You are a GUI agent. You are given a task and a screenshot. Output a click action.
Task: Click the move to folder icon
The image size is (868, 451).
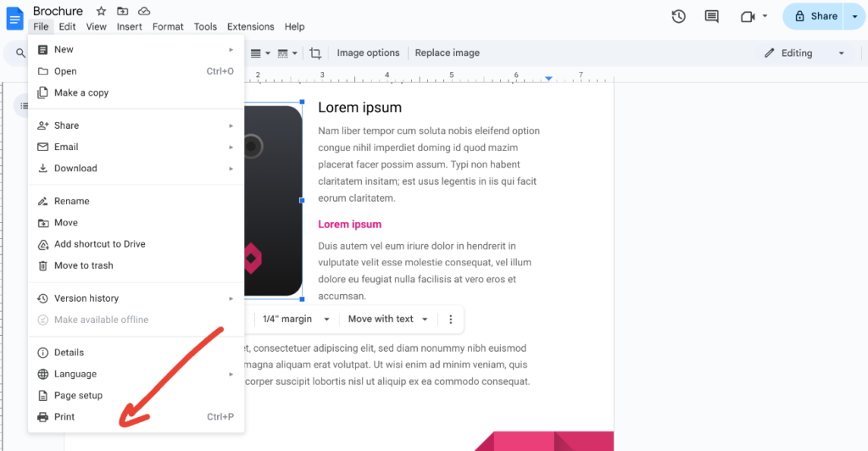coord(123,11)
